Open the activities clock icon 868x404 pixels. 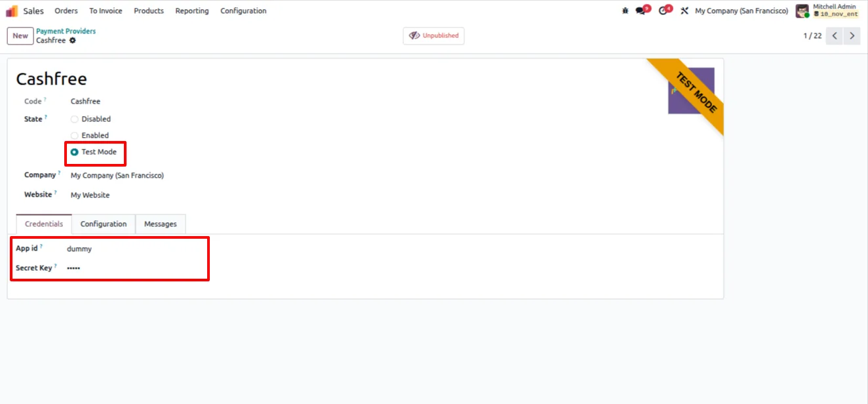(x=664, y=10)
